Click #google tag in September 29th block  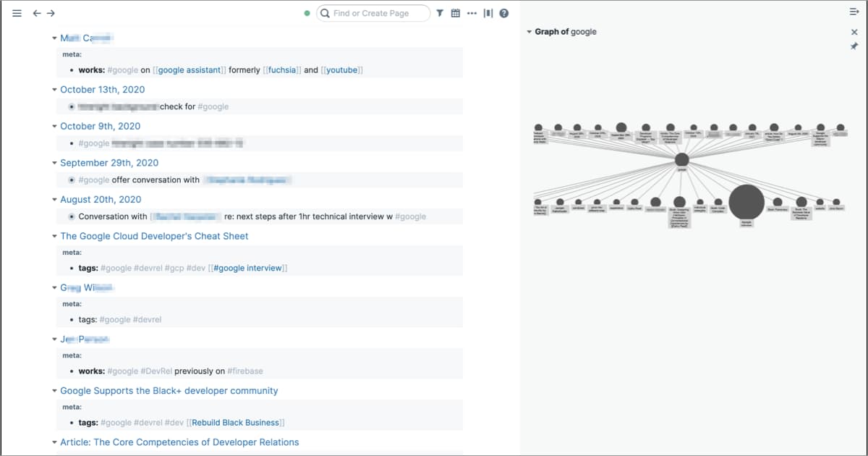pos(94,180)
